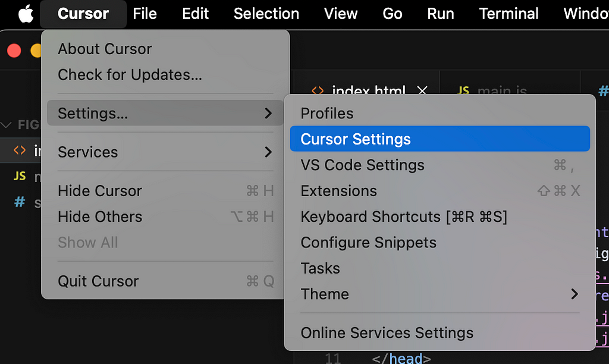Close the index.html editor tab
Viewport: 609px width, 364px height.
click(422, 90)
